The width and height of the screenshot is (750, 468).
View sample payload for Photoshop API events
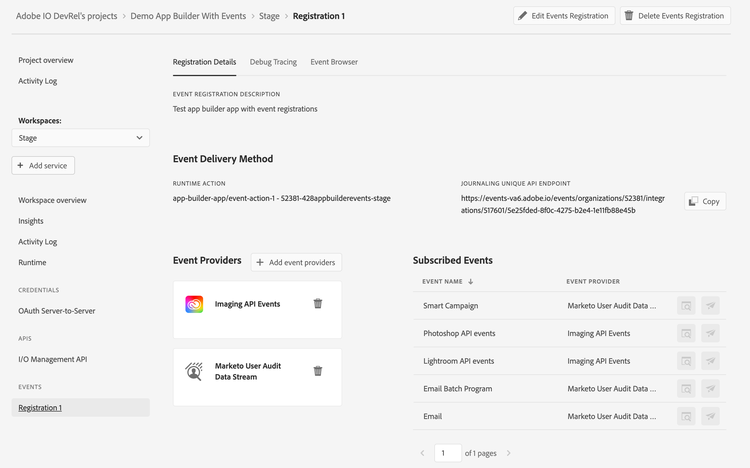pyautogui.click(x=686, y=333)
